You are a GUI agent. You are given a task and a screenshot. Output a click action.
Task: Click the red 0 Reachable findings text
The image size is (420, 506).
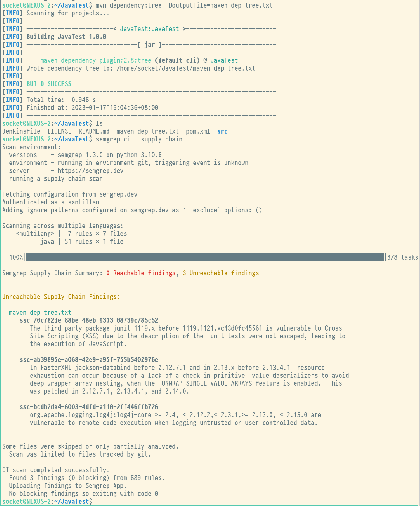click(141, 273)
